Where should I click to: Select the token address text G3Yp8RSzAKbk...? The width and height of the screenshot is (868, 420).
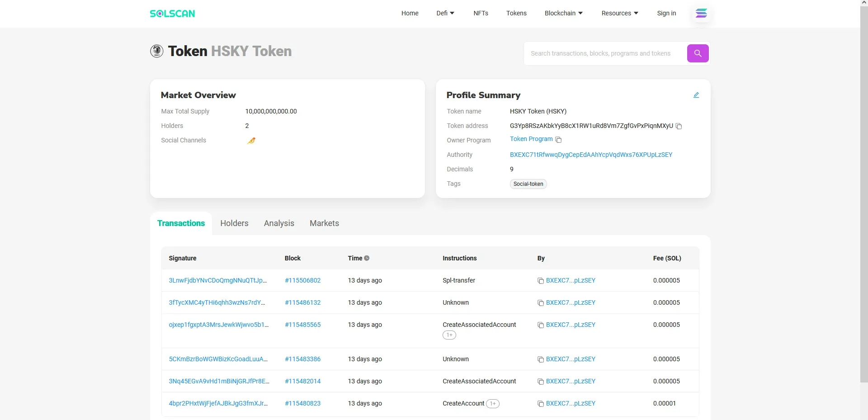pos(591,126)
